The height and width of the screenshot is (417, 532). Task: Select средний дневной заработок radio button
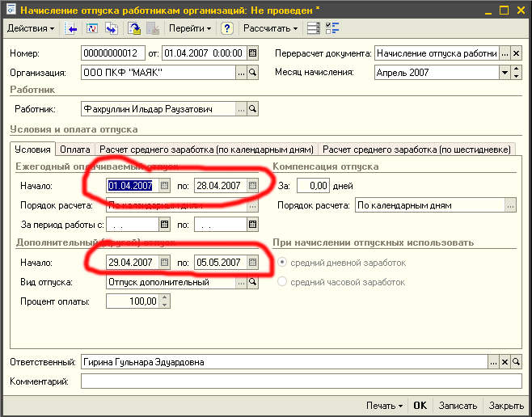pyautogui.click(x=282, y=263)
